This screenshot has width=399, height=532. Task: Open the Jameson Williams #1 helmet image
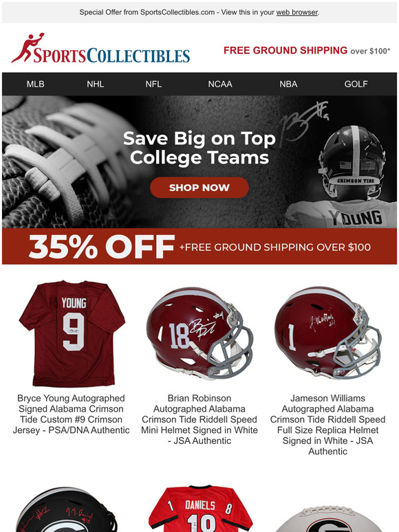tap(327, 333)
